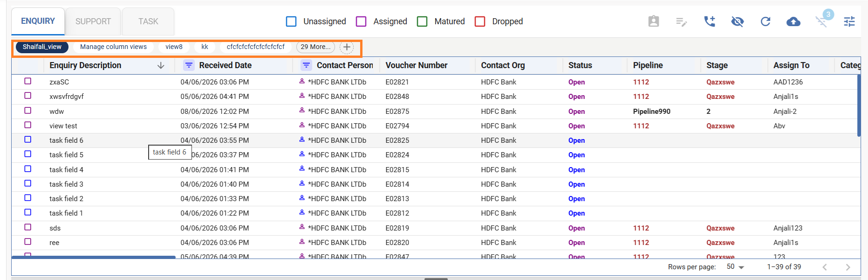Select the cfcfcfcfcfcfcfcfcf view chip
Image resolution: width=868 pixels, height=280 pixels.
pyautogui.click(x=255, y=47)
